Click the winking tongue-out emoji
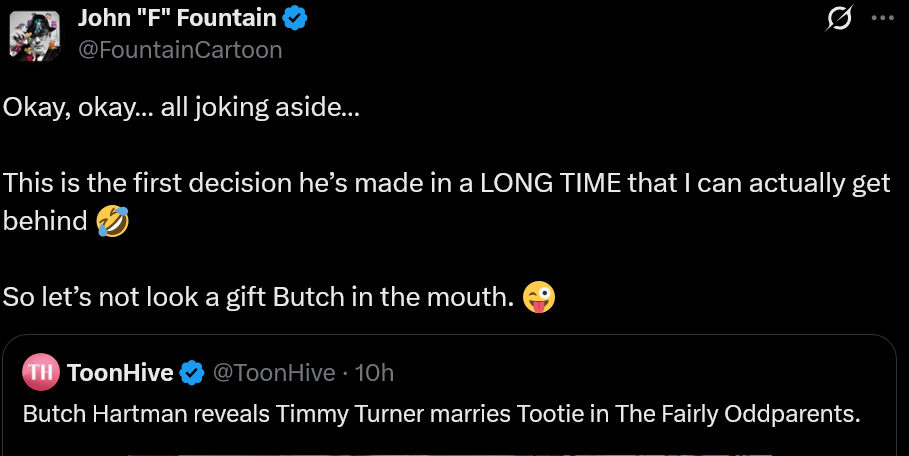 (540, 297)
